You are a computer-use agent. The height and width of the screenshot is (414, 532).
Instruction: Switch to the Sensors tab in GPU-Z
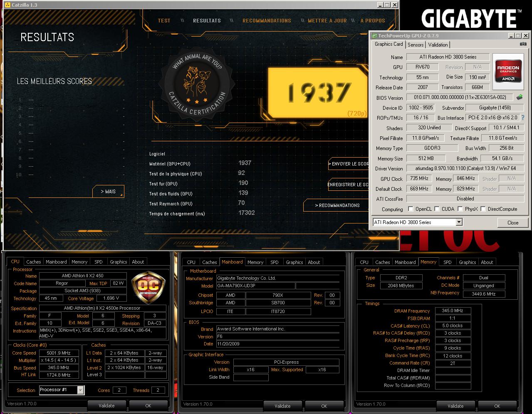point(416,45)
